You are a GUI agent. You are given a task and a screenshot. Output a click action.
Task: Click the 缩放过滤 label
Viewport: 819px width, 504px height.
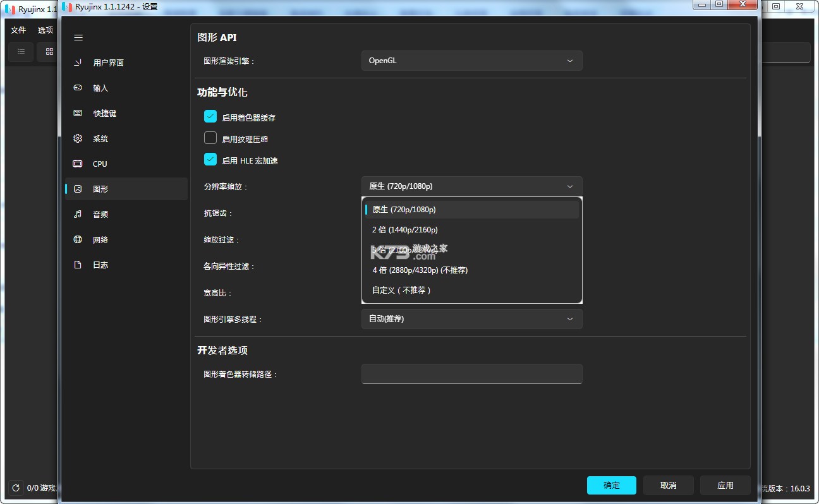[222, 240]
